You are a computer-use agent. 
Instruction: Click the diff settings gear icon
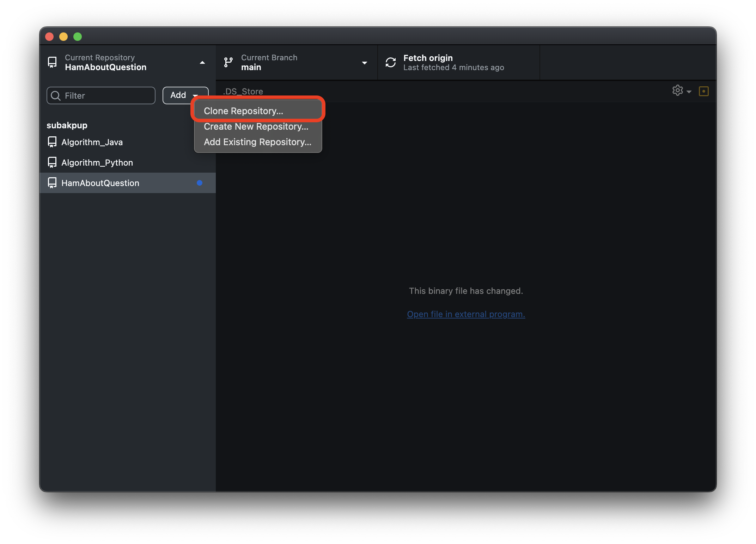point(677,91)
